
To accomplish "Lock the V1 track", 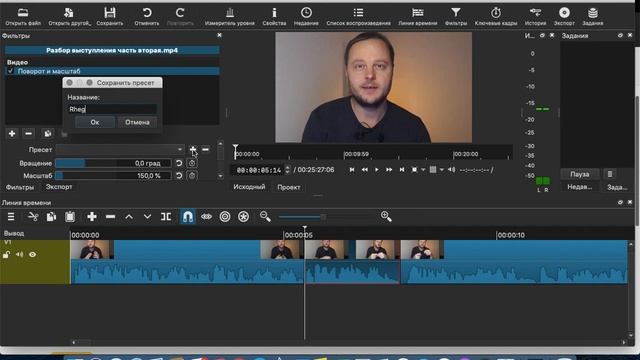I will tap(6, 255).
